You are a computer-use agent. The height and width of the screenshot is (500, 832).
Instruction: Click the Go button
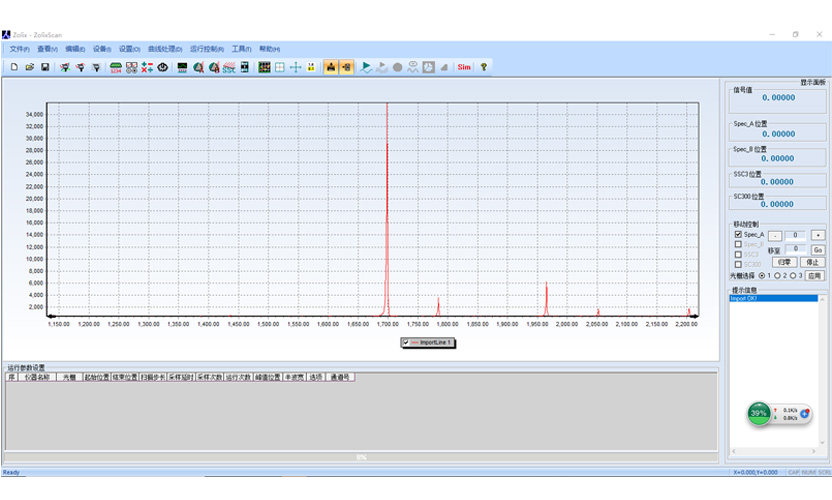click(817, 249)
